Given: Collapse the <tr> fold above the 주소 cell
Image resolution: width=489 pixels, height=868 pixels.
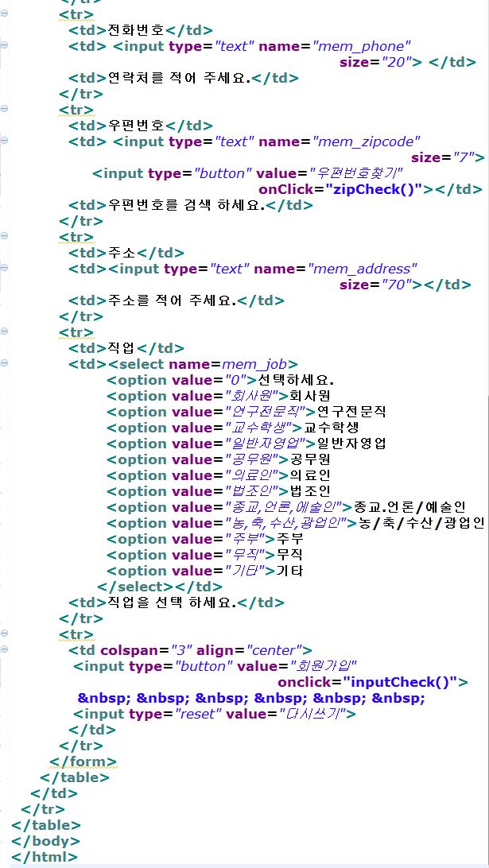Looking at the screenshot, I should [4, 236].
